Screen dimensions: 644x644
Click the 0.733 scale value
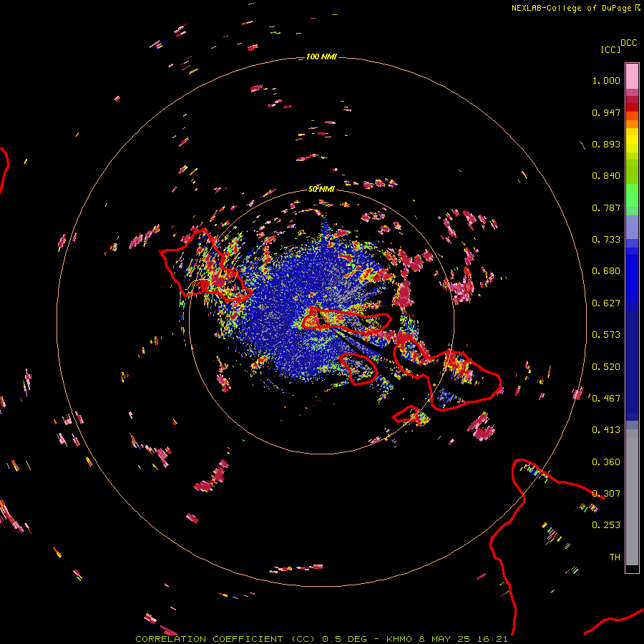[606, 240]
